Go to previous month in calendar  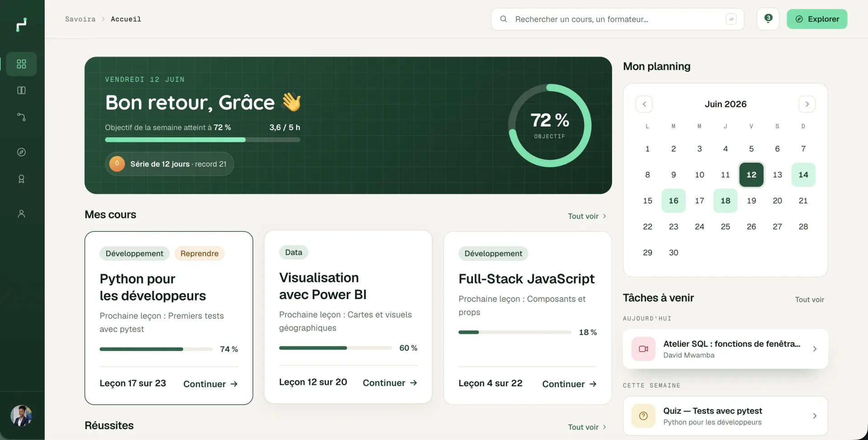[x=644, y=104]
